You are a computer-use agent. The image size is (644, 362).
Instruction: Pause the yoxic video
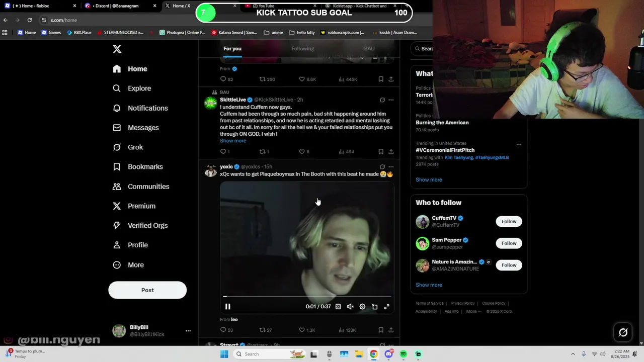click(227, 307)
